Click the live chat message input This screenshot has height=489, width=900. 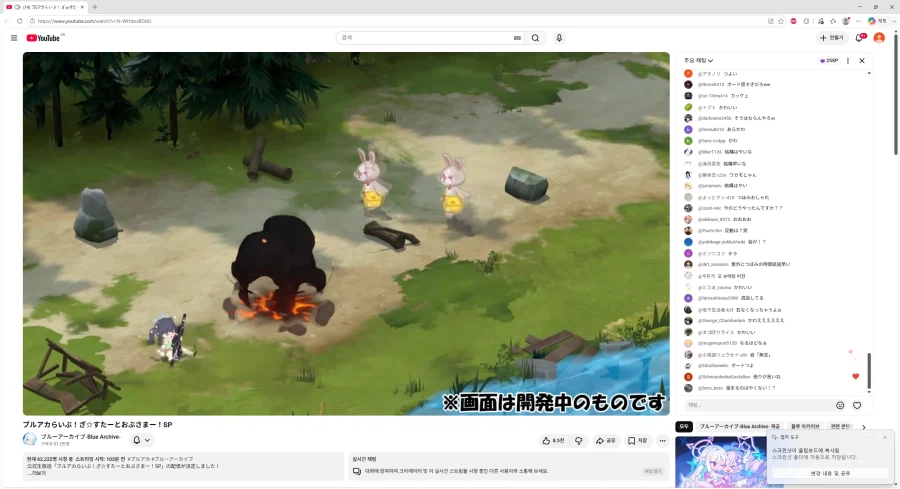(x=758, y=405)
